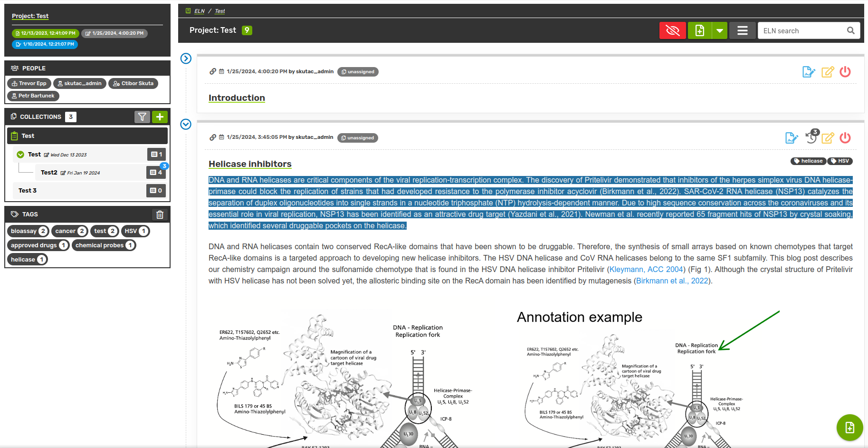The image size is (868, 448).
Task: Open the Kleymann, ACC 2004 reference link
Action: click(646, 270)
